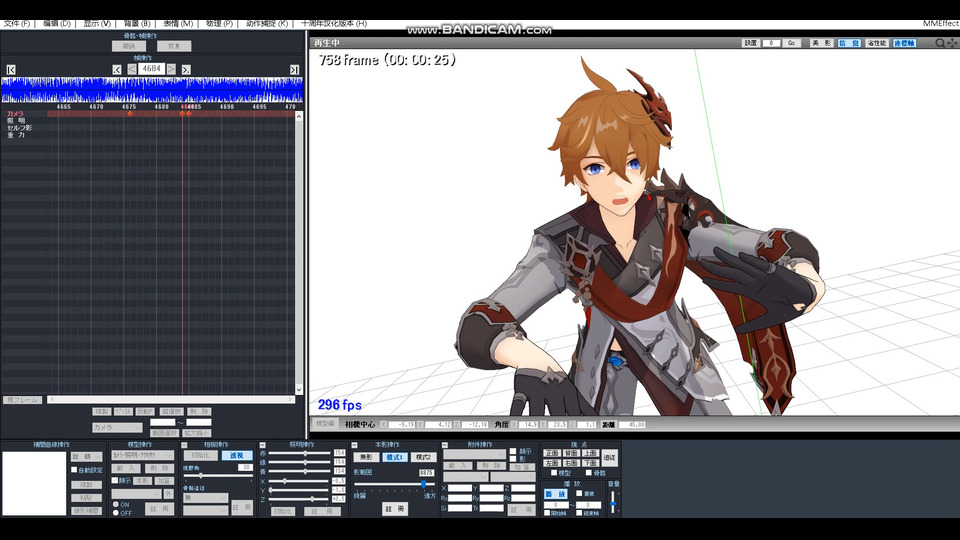The height and width of the screenshot is (540, 960).
Task: Select the 模式2 shadow mode button
Action: click(x=423, y=457)
